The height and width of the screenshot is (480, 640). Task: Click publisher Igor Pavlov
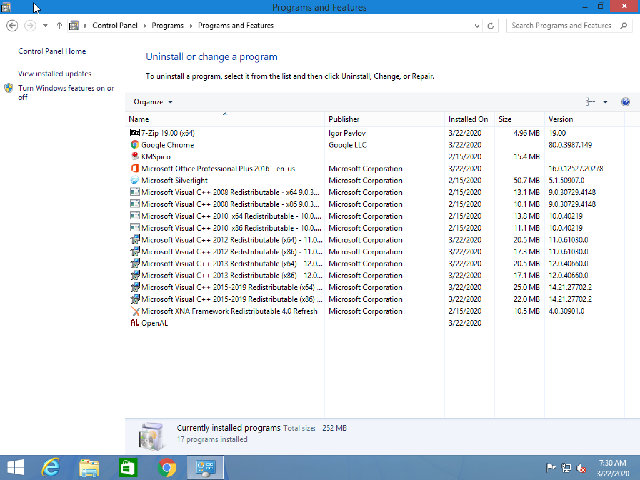(347, 133)
